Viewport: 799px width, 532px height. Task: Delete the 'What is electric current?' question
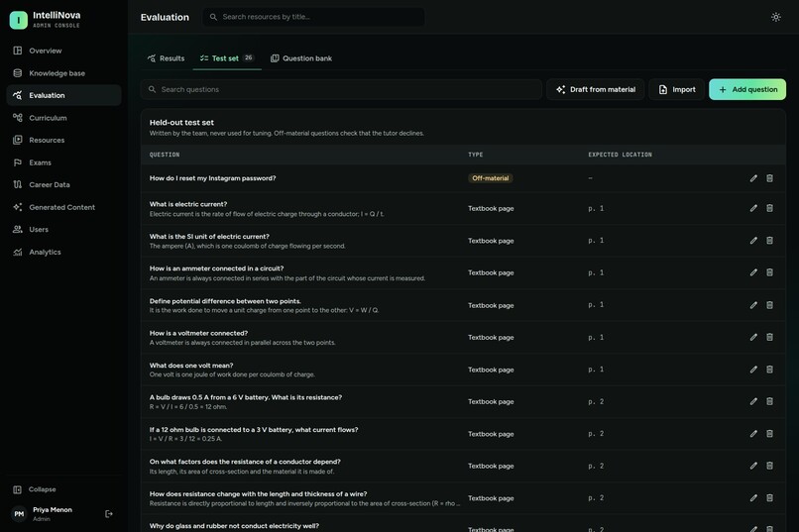769,208
